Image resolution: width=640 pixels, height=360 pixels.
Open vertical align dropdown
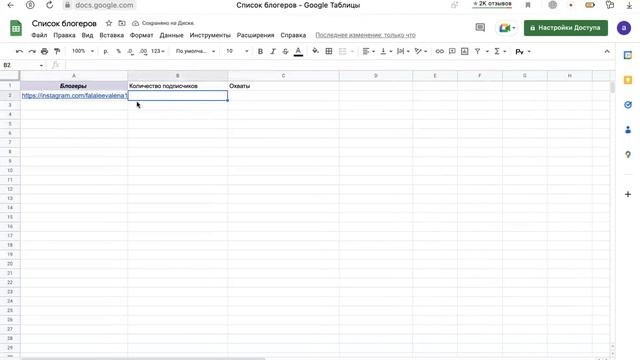[386, 51]
